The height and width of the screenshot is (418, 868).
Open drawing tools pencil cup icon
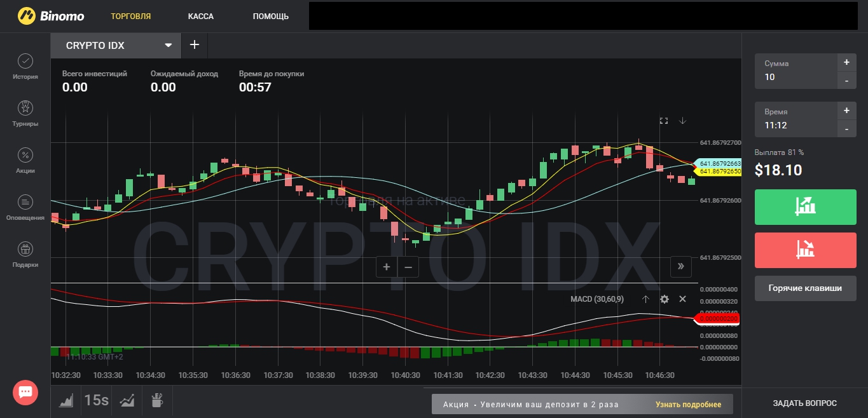tap(157, 400)
